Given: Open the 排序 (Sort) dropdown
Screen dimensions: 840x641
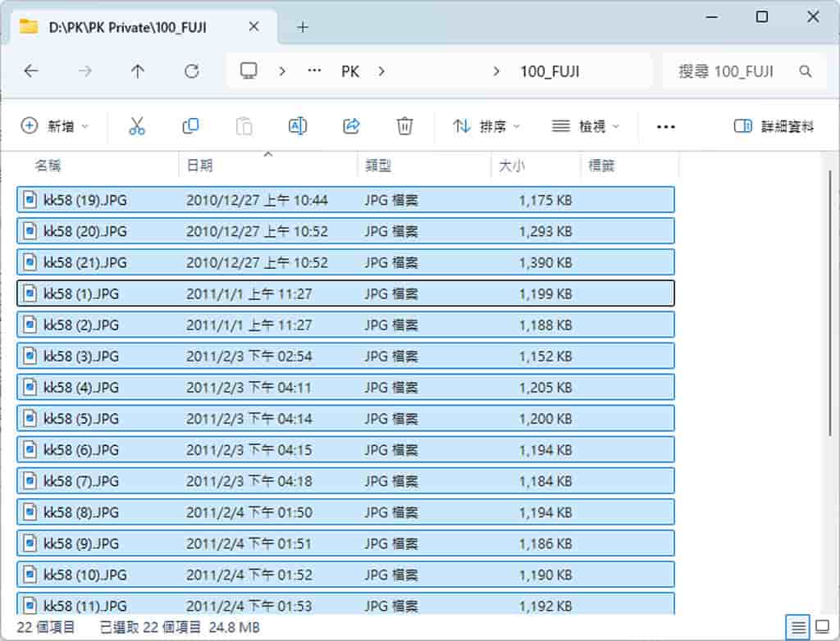Looking at the screenshot, I should 486,126.
